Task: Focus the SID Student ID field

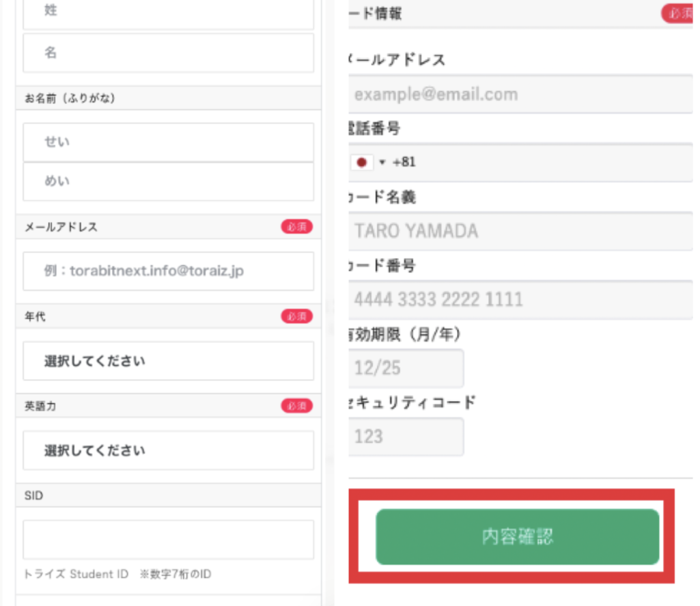Action: click(168, 540)
